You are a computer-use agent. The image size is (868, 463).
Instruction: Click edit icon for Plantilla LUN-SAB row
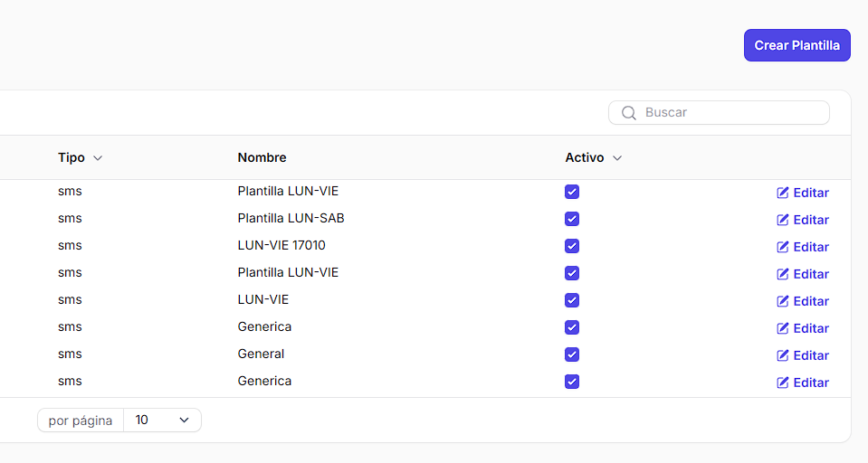pos(783,220)
